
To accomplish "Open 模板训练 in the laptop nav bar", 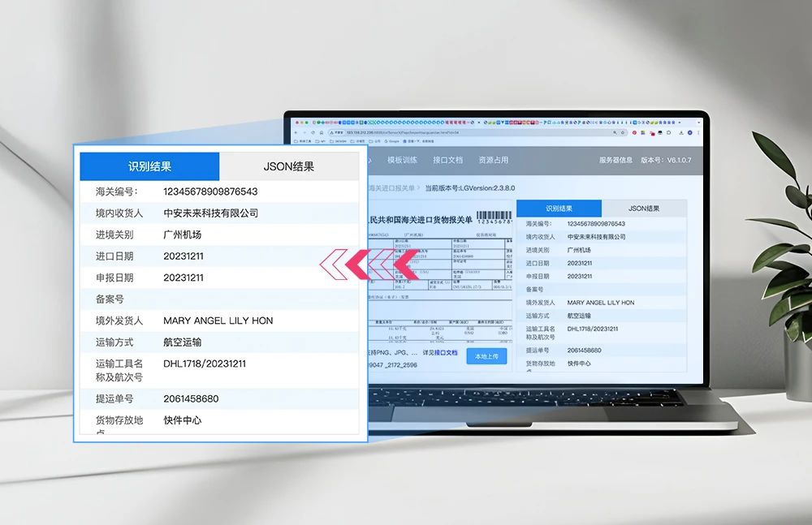I will [402, 160].
